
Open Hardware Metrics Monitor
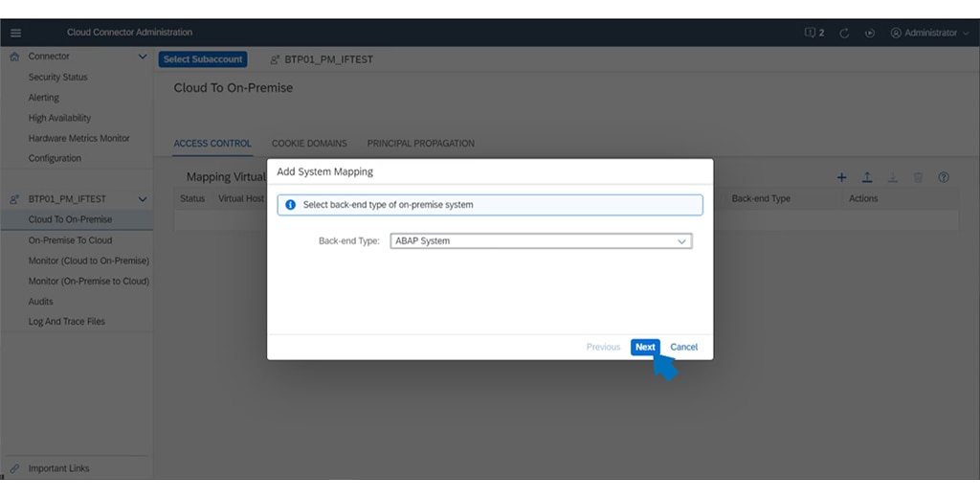78,138
